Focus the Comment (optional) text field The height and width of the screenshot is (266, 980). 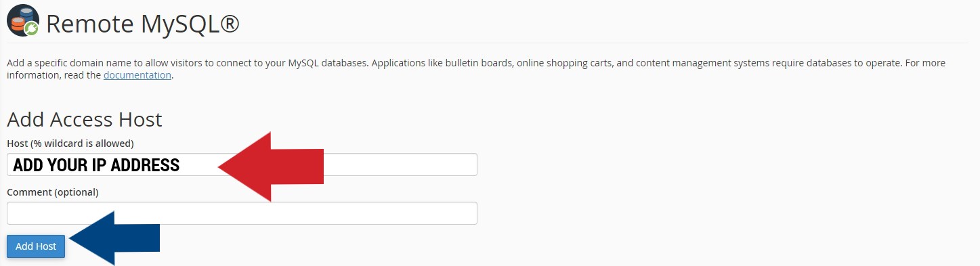242,213
